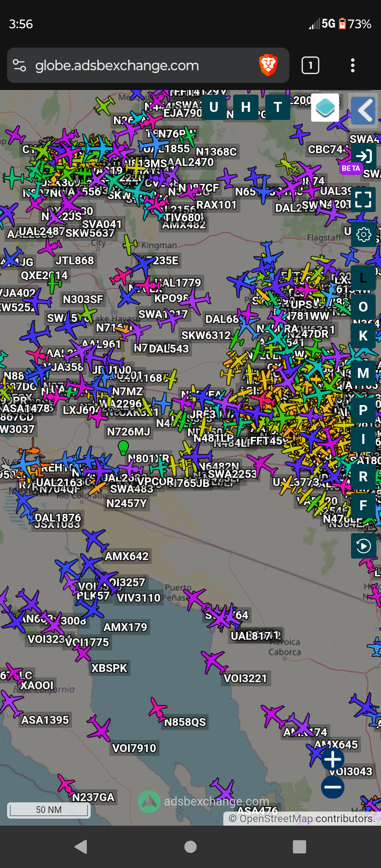Select aircraft VOI7910
Viewport: 381px width, 868px height.
(x=134, y=748)
